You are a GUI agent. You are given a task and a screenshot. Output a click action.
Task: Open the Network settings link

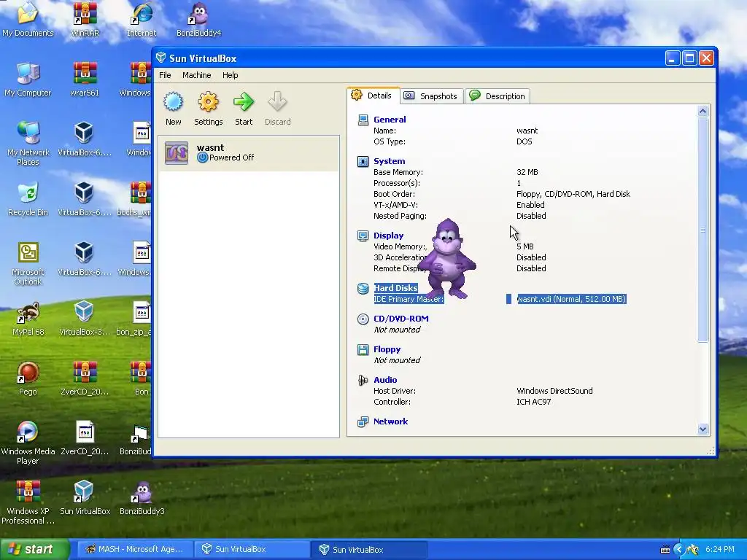(391, 421)
